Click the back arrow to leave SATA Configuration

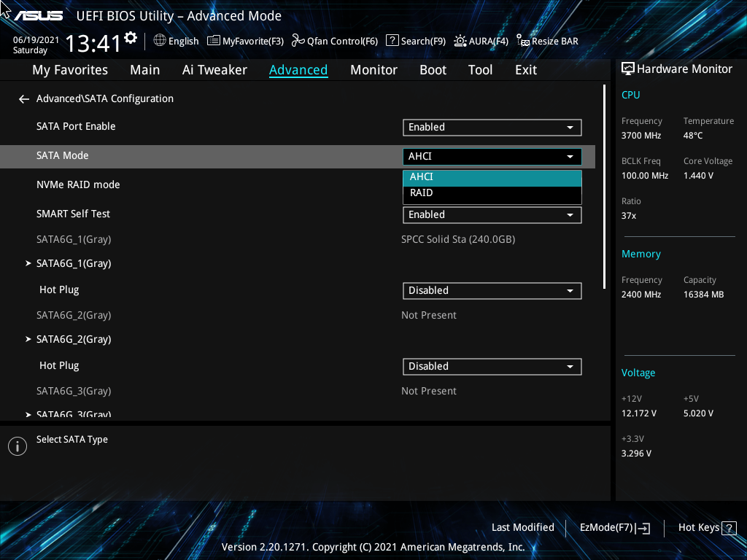coord(23,98)
